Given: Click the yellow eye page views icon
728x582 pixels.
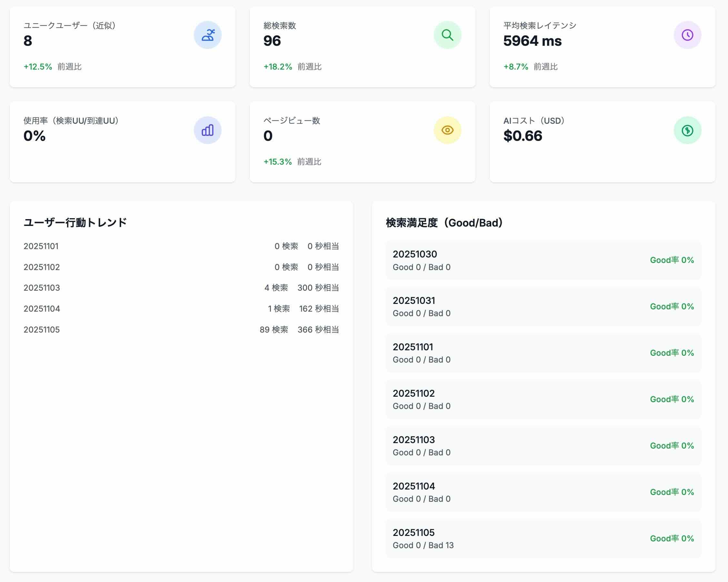Looking at the screenshot, I should pyautogui.click(x=447, y=130).
